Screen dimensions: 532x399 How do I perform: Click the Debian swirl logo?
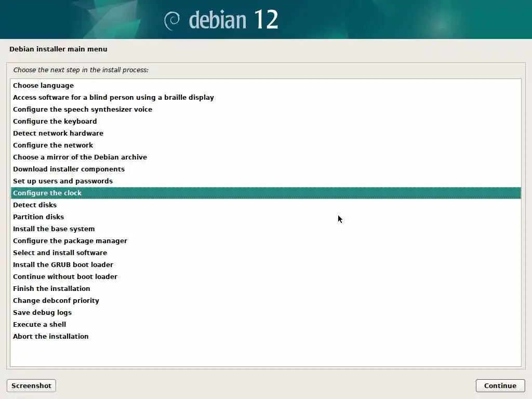pos(171,21)
